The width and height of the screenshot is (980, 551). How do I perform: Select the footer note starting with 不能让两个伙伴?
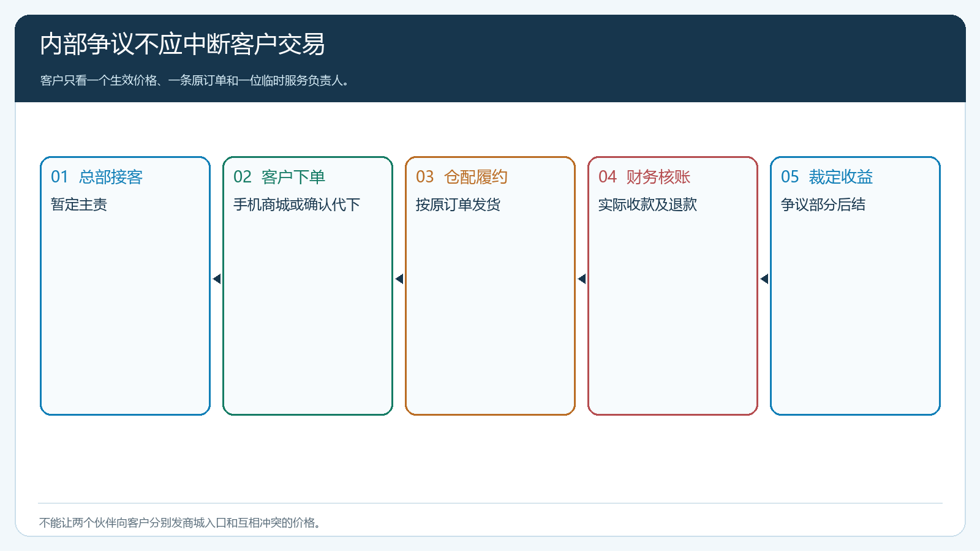(181, 523)
